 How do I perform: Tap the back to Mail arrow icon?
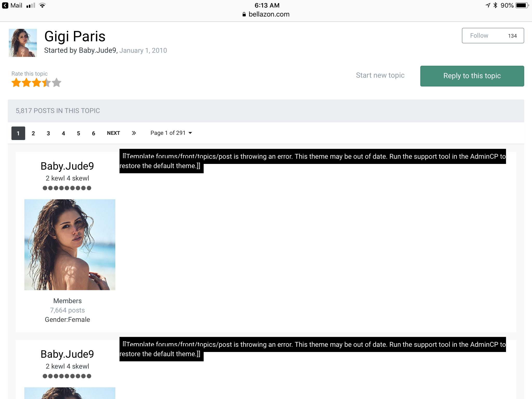[x=5, y=5]
